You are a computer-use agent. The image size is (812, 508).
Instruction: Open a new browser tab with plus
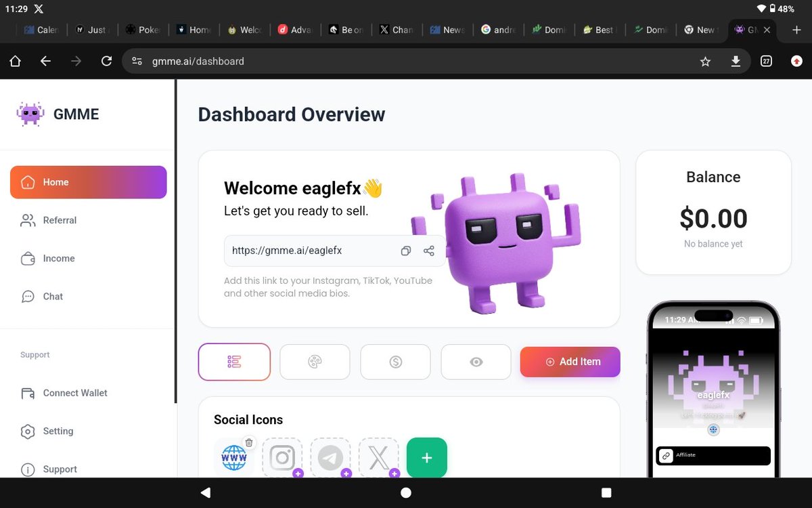(x=796, y=29)
